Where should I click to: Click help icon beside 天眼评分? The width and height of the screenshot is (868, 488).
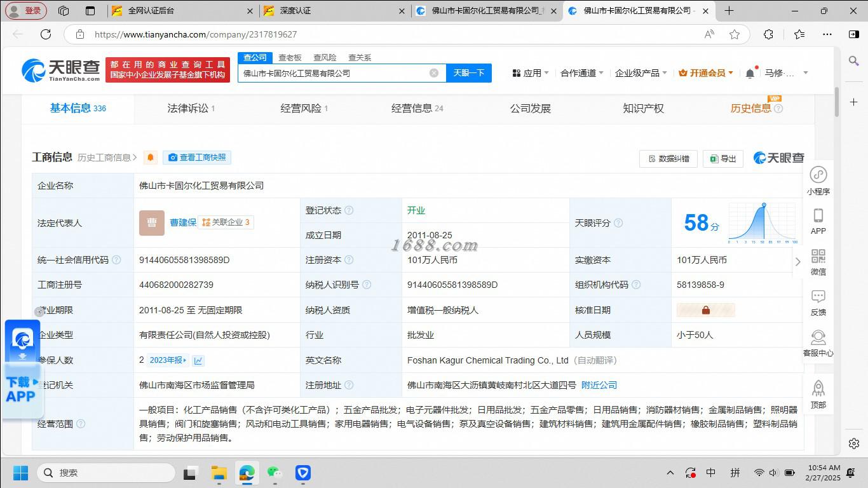[x=618, y=223]
